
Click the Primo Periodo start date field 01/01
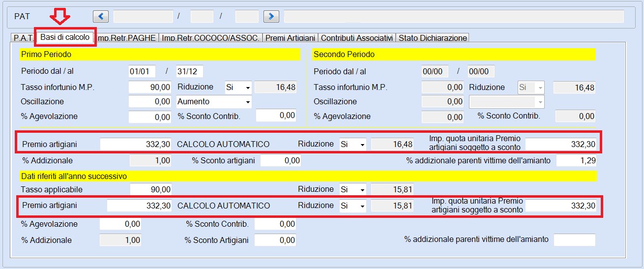(x=142, y=71)
